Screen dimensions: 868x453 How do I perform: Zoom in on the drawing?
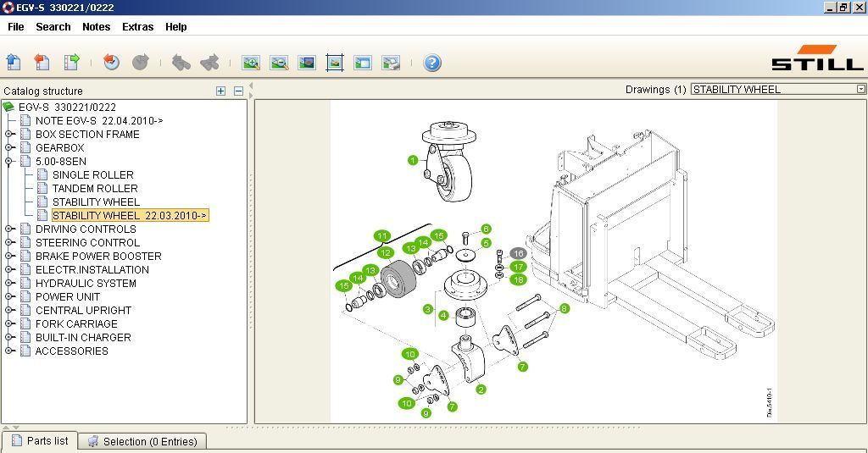tap(251, 63)
